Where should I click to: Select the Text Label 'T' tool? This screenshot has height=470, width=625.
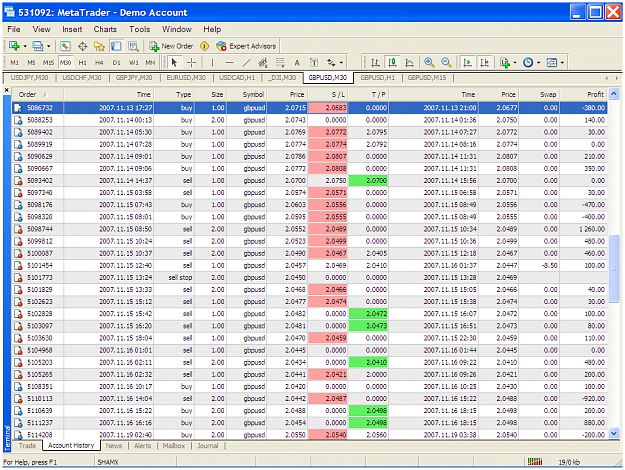point(314,63)
